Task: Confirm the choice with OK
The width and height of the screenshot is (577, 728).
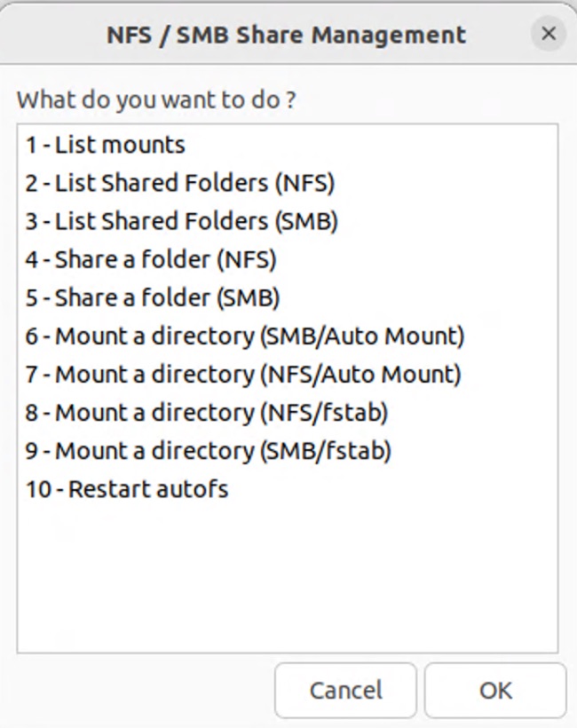Action: click(x=495, y=690)
